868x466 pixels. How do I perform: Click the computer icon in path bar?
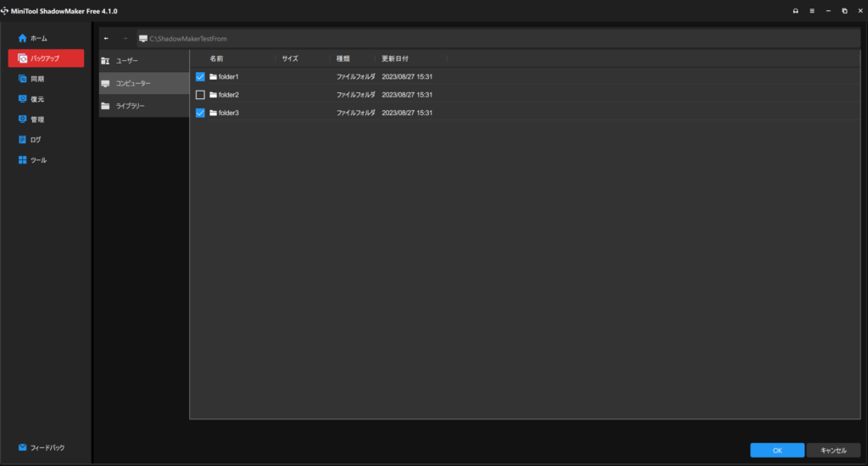coord(143,39)
